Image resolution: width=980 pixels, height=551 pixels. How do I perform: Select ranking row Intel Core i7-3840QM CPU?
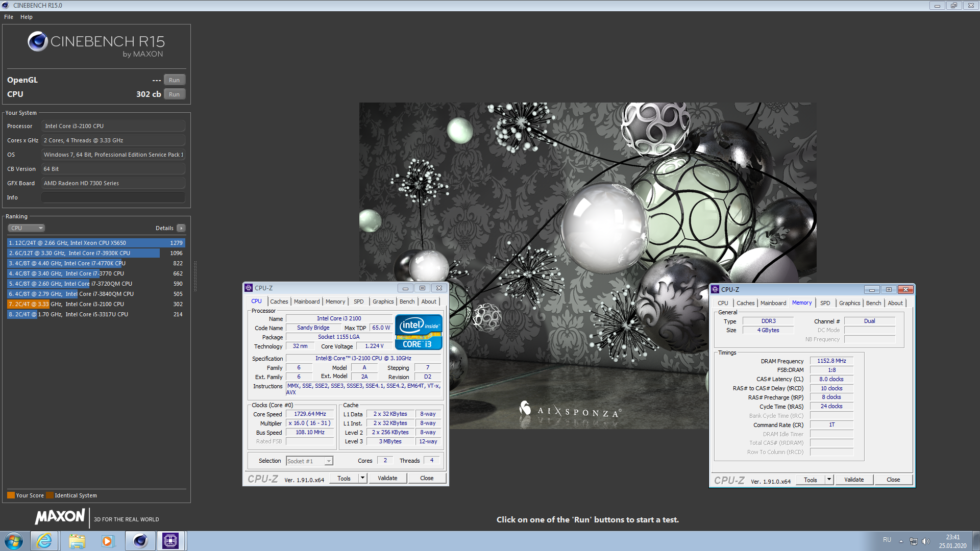(96, 294)
